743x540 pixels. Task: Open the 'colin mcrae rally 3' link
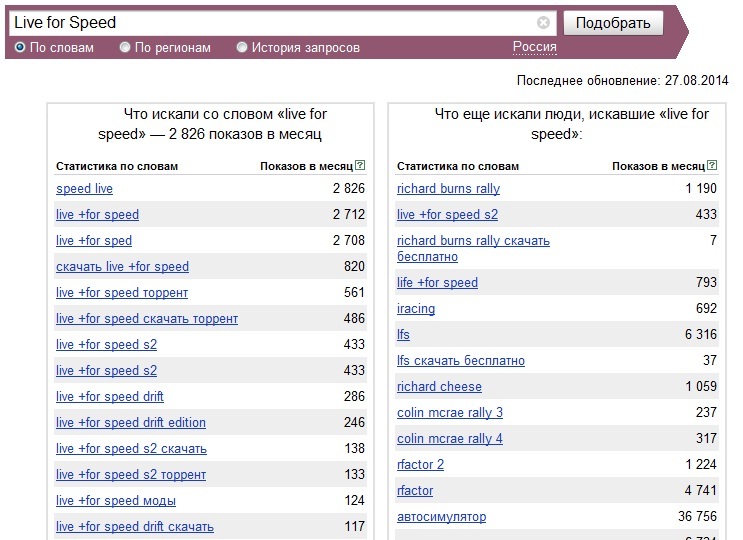pyautogui.click(x=450, y=413)
